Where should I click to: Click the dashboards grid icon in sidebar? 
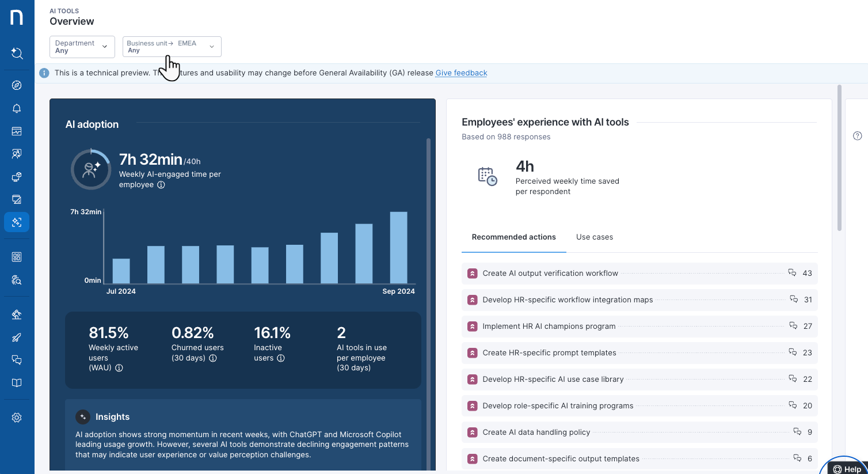click(17, 257)
